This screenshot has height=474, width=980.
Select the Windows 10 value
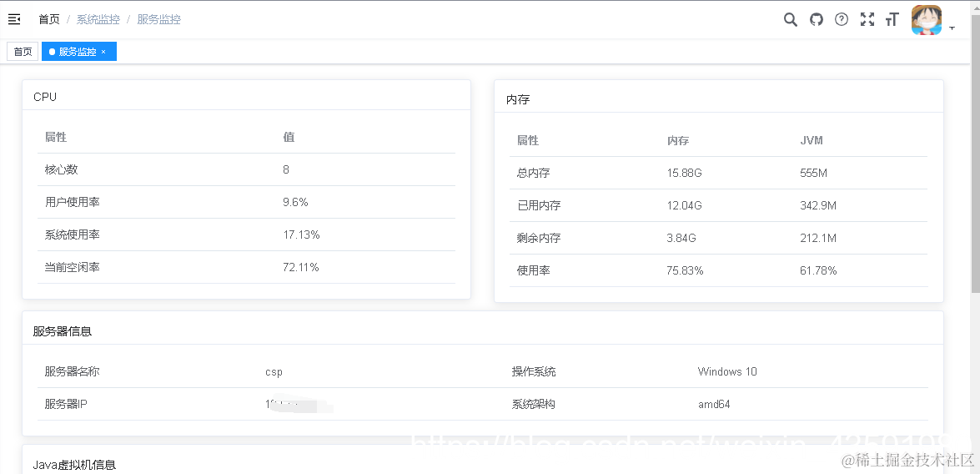(x=727, y=371)
